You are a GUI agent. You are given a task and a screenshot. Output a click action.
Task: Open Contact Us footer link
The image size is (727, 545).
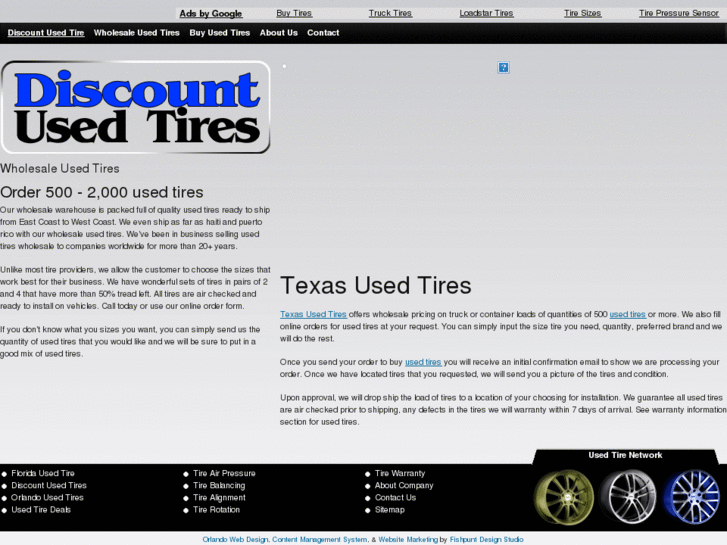click(395, 498)
